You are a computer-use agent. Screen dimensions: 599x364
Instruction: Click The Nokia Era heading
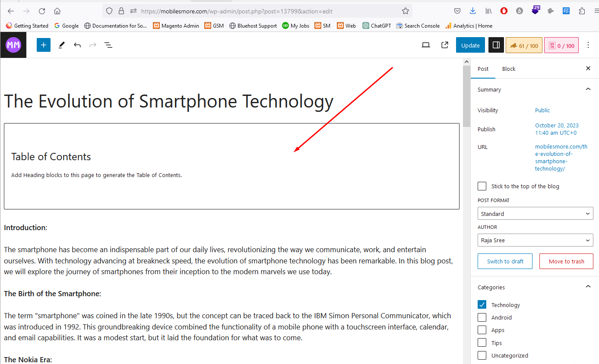(x=28, y=359)
